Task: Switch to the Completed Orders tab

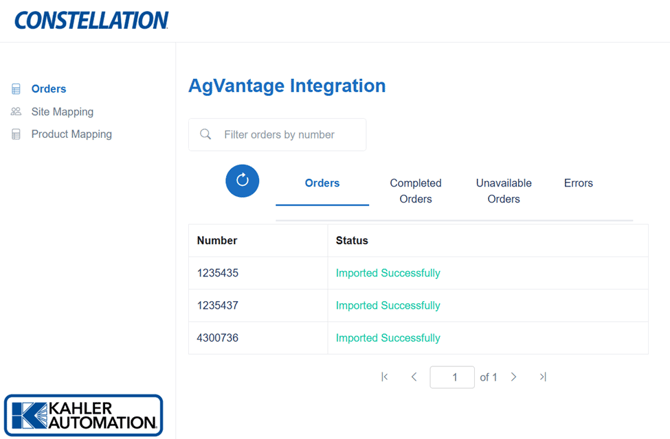Action: pyautogui.click(x=415, y=191)
